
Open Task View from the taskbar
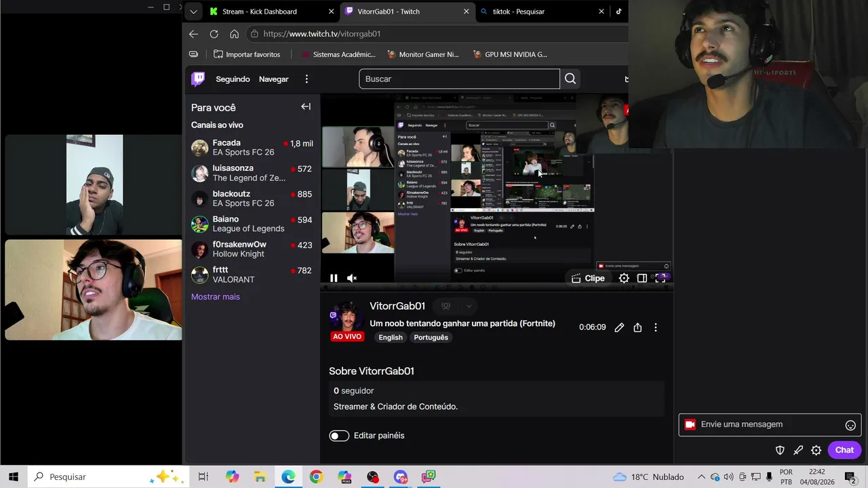click(x=203, y=476)
